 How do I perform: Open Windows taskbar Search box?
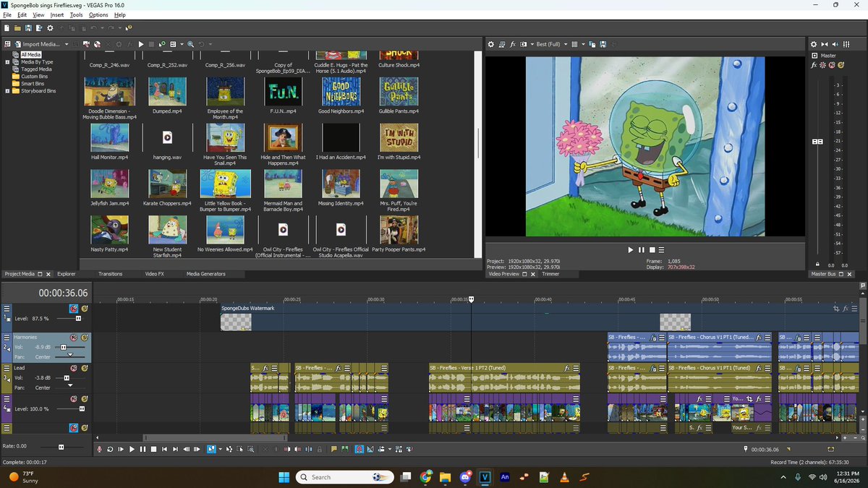coord(344,477)
